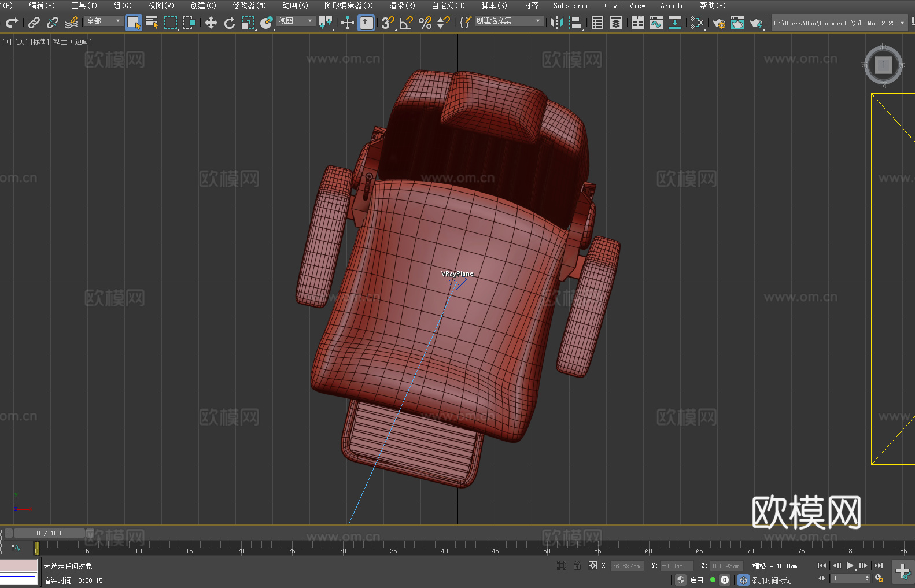Viewport: 915px width, 588px height.
Task: Activate the Select and Move tool
Action: tap(211, 23)
